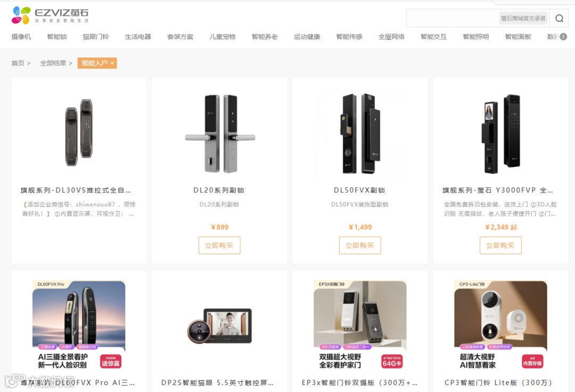Viewport: 575px width, 392px height.
Task: Open the 全部结果 breadcrumb link
Action: point(53,63)
